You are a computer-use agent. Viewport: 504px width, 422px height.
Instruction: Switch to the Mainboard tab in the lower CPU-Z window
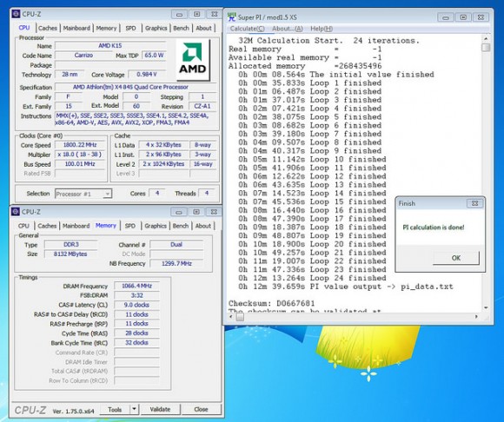point(76,226)
